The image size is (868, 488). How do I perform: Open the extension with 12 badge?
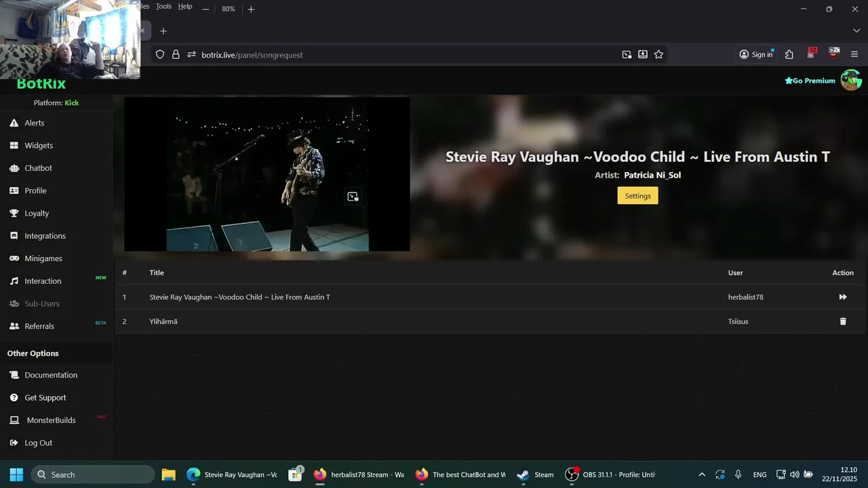pos(812,54)
